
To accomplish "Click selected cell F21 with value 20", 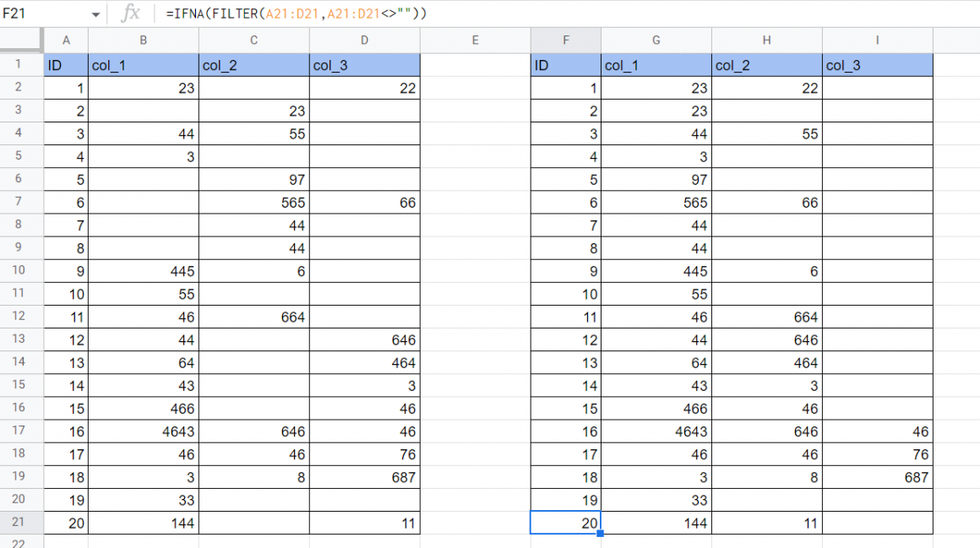I will (566, 523).
